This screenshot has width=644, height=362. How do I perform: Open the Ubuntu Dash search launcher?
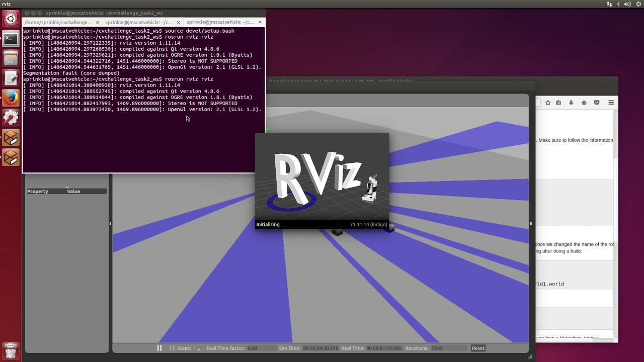click(11, 20)
